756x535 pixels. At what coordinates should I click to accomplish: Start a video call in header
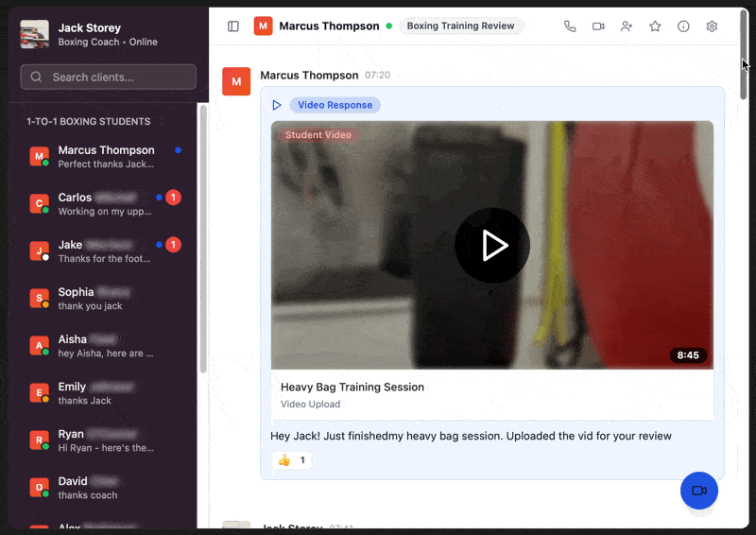[598, 26]
